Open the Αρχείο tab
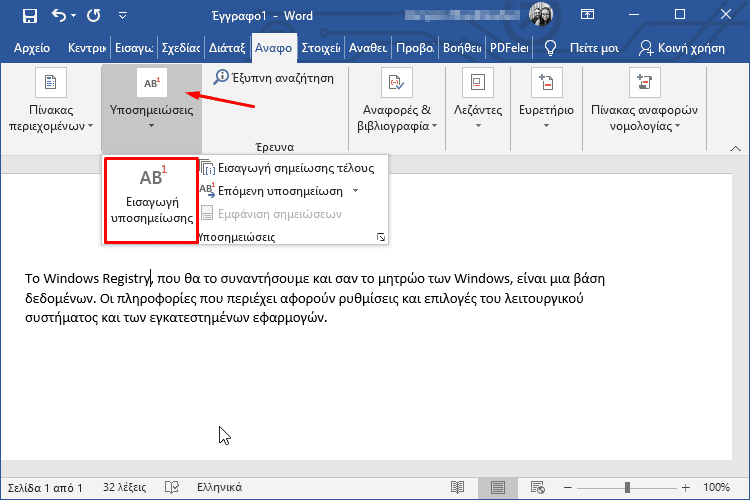Screen dimensions: 750x500 pos(32,48)
